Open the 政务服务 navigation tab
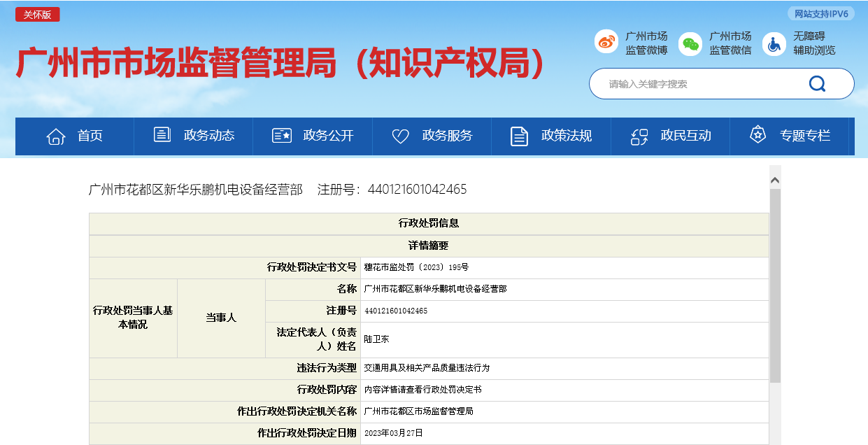This screenshot has width=868, height=445. coord(432,136)
